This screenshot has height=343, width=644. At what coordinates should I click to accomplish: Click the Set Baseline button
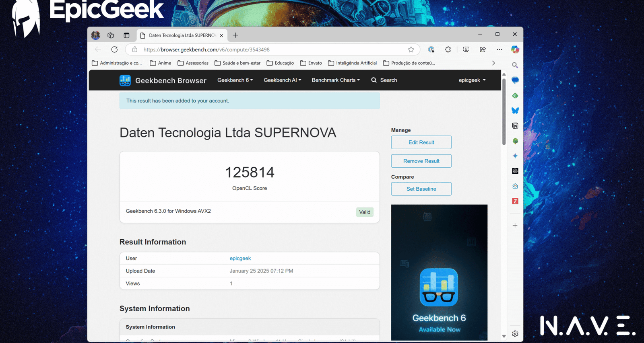(x=421, y=189)
